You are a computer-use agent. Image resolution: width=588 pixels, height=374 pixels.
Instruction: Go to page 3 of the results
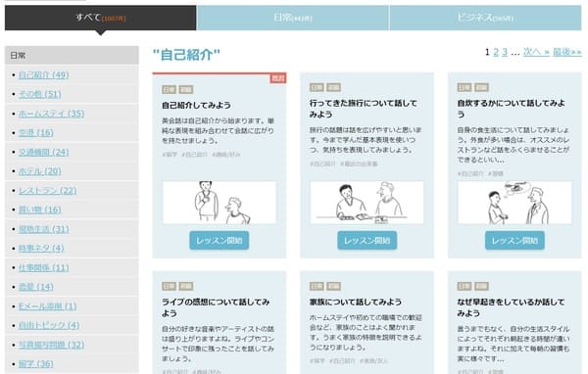505,52
